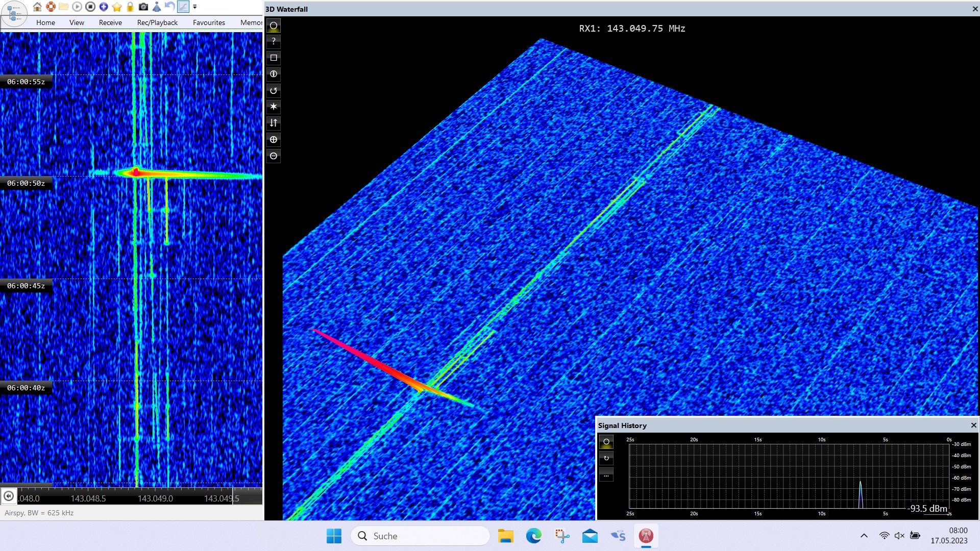Zoom out the 3D Waterfall with minus circle

coord(274,156)
